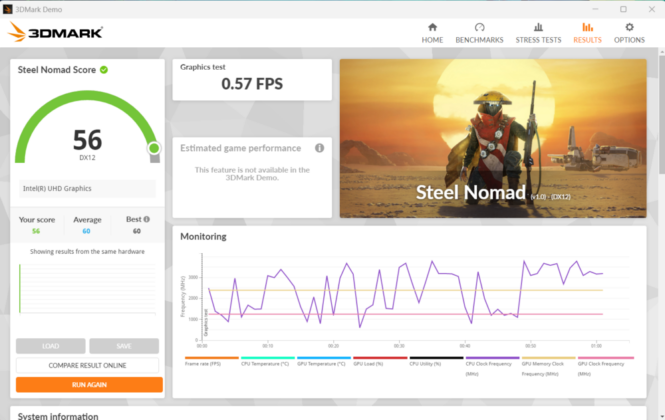Toggle CPU Temperature legend series
The width and height of the screenshot is (665, 420).
pos(267,361)
